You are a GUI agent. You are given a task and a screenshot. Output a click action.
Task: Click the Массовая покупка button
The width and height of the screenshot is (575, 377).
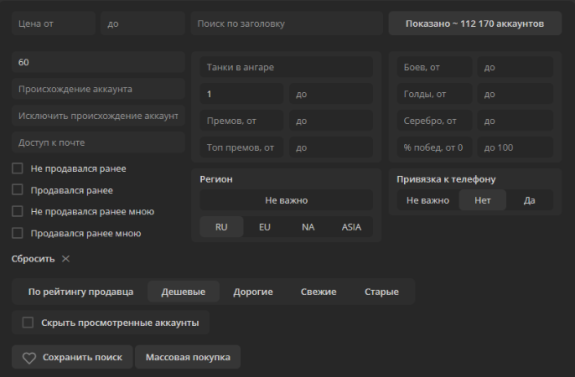click(x=188, y=357)
